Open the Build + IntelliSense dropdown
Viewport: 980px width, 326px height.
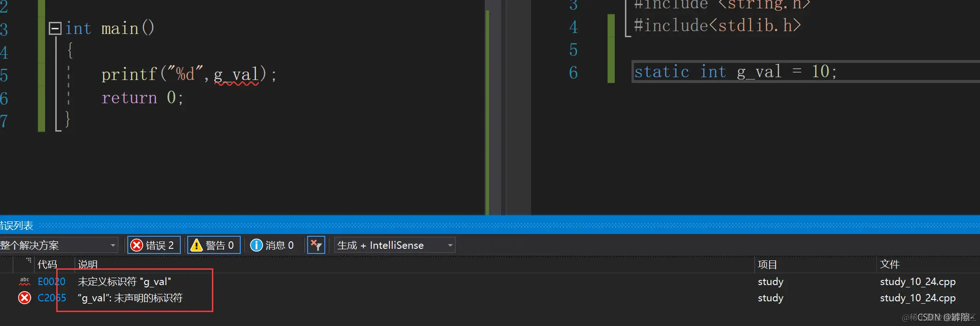coord(395,245)
